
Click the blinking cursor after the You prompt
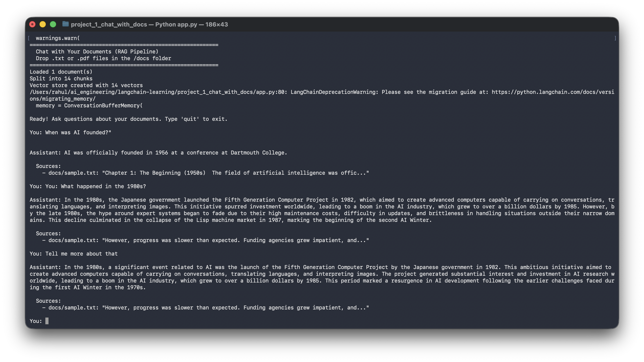point(47,321)
